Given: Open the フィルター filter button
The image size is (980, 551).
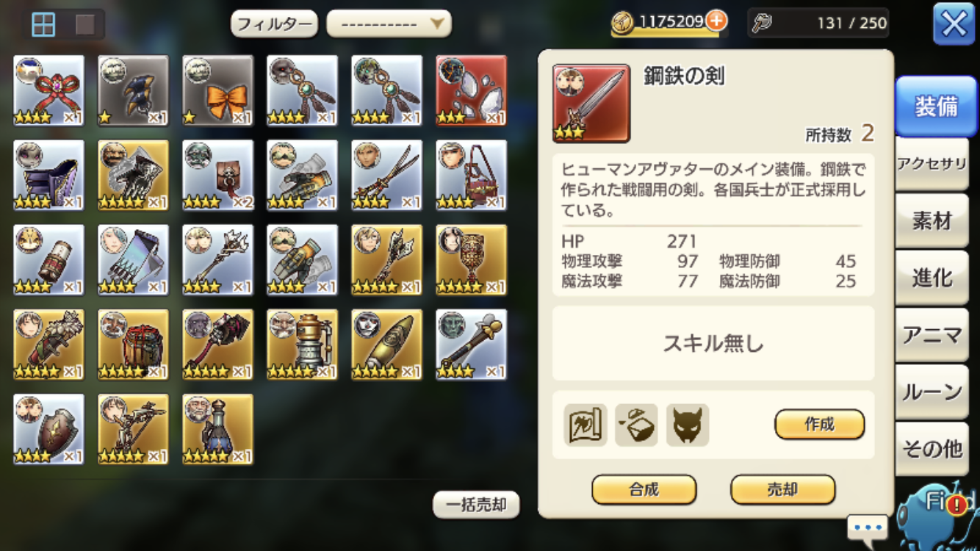Looking at the screenshot, I should pos(274,24).
